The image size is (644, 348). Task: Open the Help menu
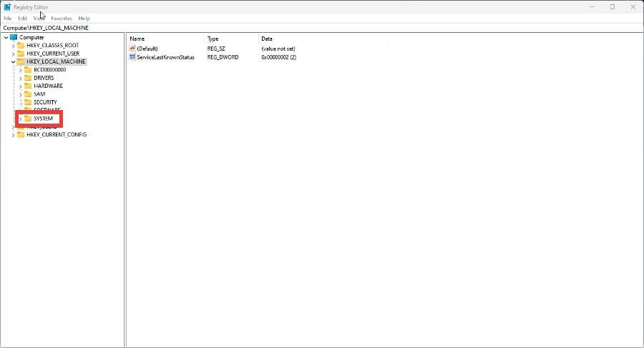84,19
